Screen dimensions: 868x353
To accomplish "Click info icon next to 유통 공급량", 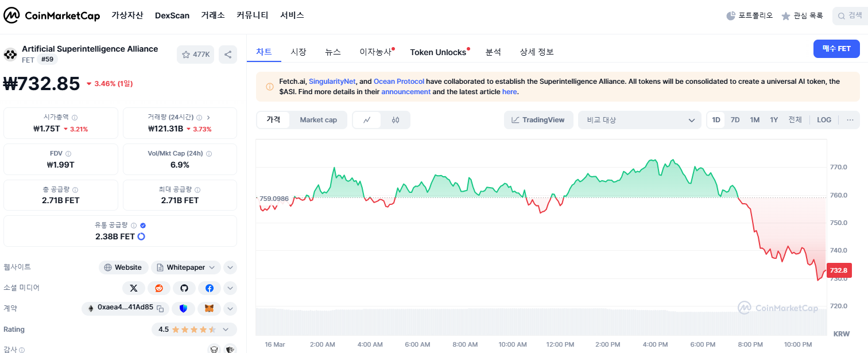I will point(134,226).
